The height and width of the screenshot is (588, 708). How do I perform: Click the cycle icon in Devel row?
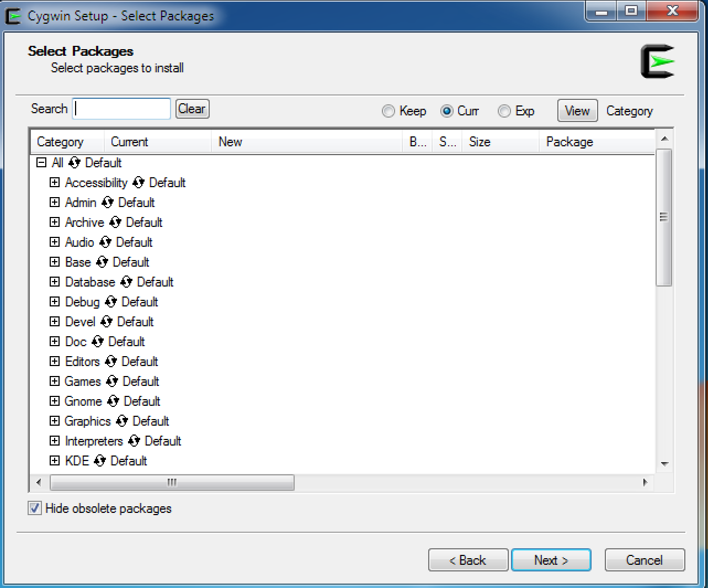click(107, 322)
